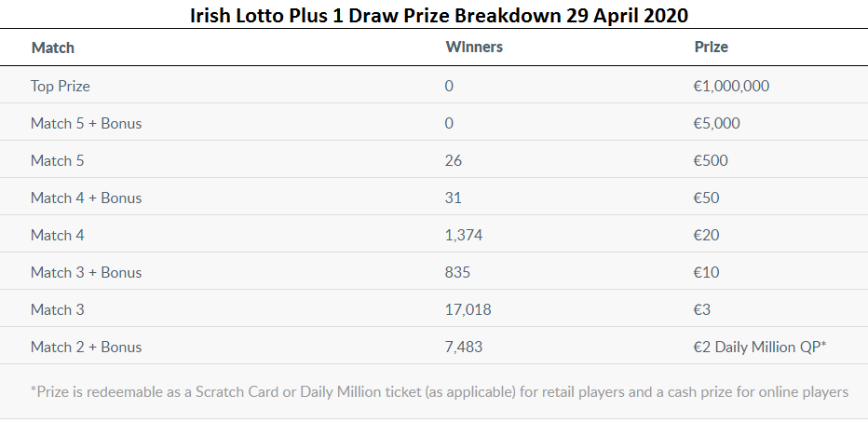Click the Match 4 row label
Screen dimensions: 868x423
coord(57,235)
